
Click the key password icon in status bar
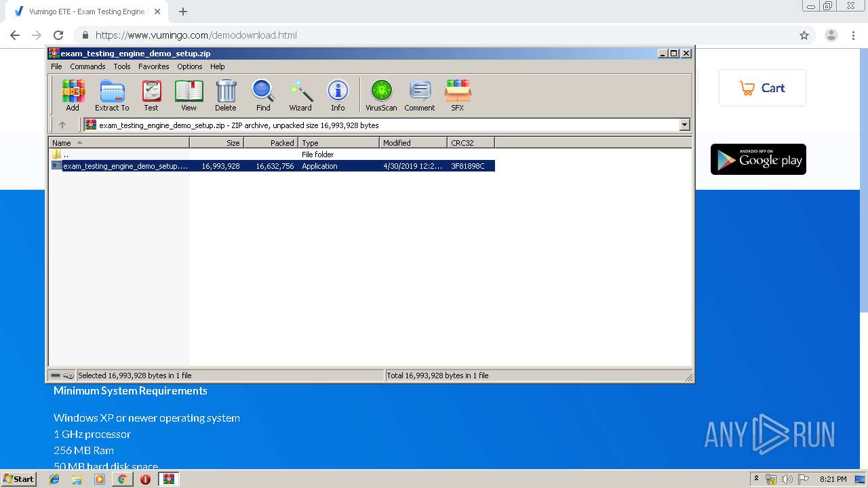tap(68, 375)
